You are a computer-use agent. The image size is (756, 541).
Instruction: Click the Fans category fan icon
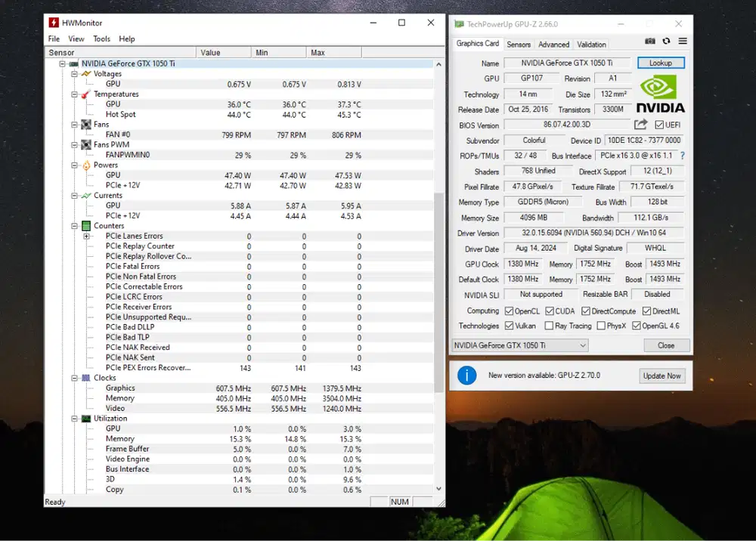pos(86,124)
